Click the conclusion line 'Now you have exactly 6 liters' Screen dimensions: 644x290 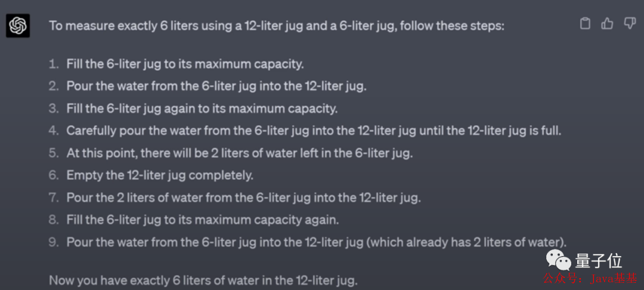203,280
